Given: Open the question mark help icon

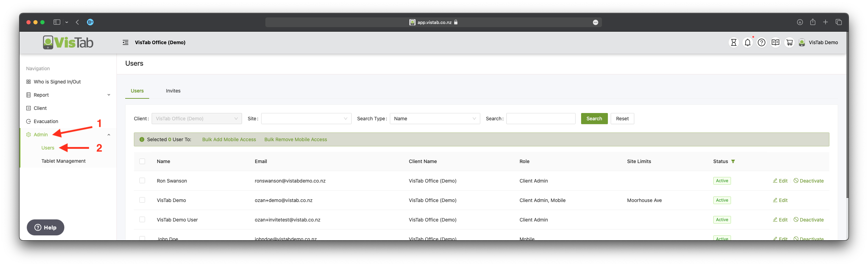Looking at the screenshot, I should [761, 42].
